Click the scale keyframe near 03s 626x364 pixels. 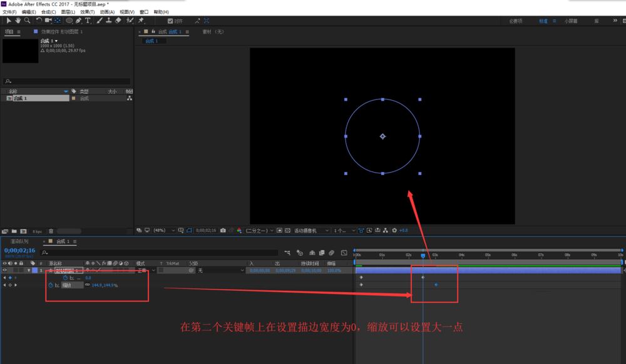436,285
